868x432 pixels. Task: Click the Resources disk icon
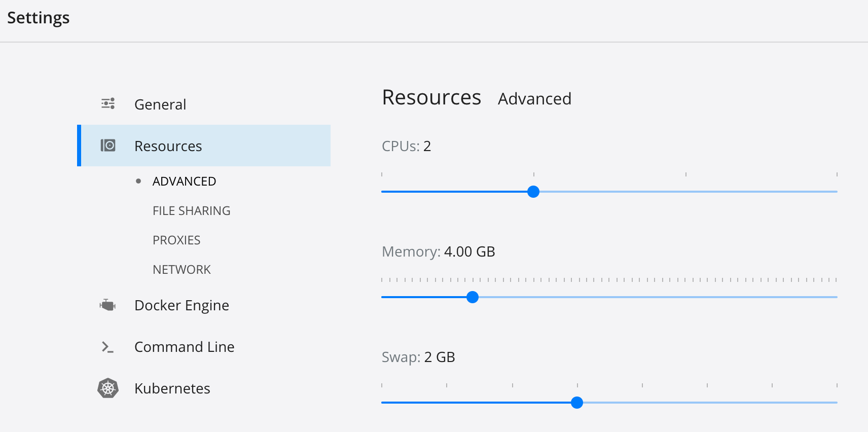pyautogui.click(x=108, y=146)
